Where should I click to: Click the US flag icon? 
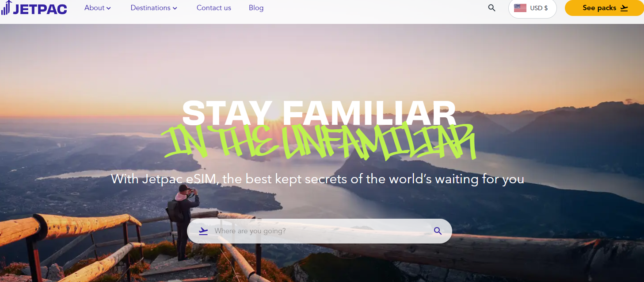pyautogui.click(x=520, y=8)
